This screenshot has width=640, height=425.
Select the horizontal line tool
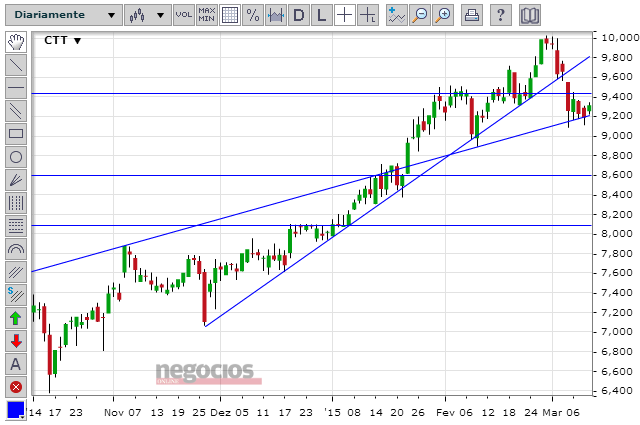point(16,88)
